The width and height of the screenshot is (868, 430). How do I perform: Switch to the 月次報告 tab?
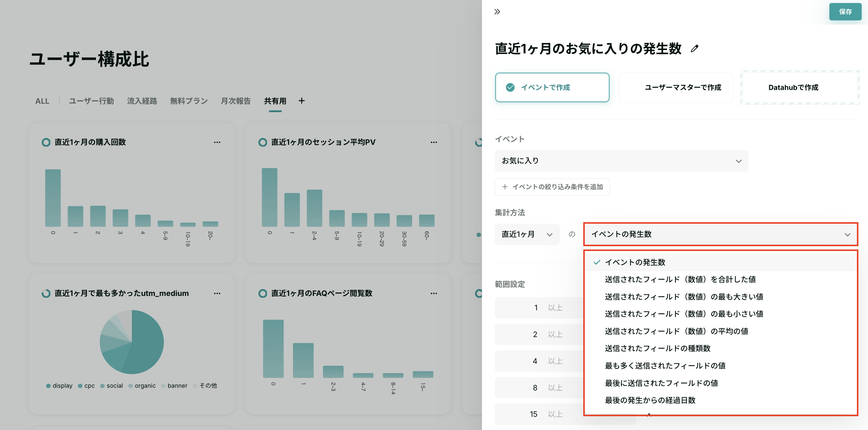coord(236,101)
